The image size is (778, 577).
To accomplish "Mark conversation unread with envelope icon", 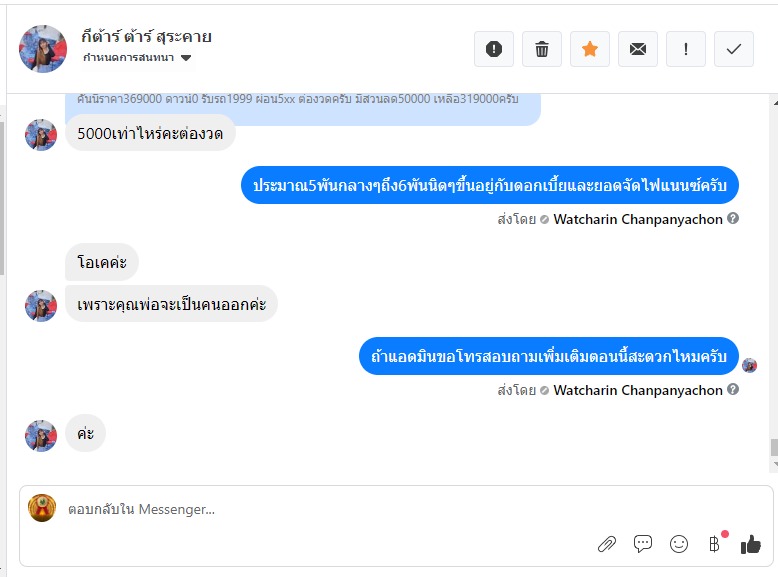I will pos(638,49).
